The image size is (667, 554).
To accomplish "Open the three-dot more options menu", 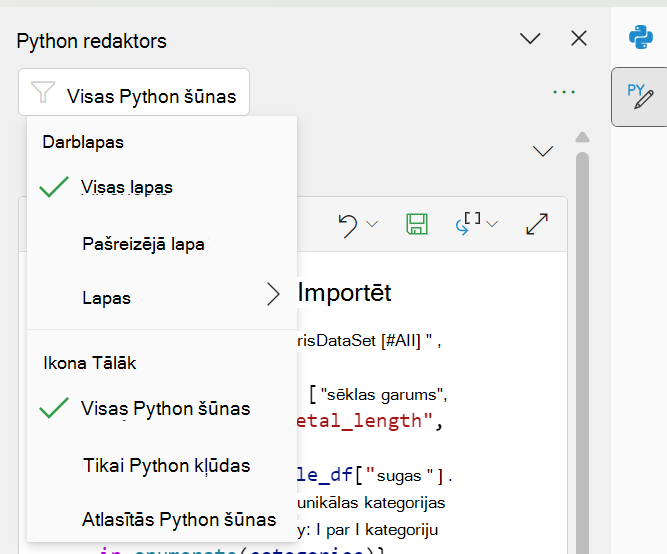I will [x=564, y=91].
